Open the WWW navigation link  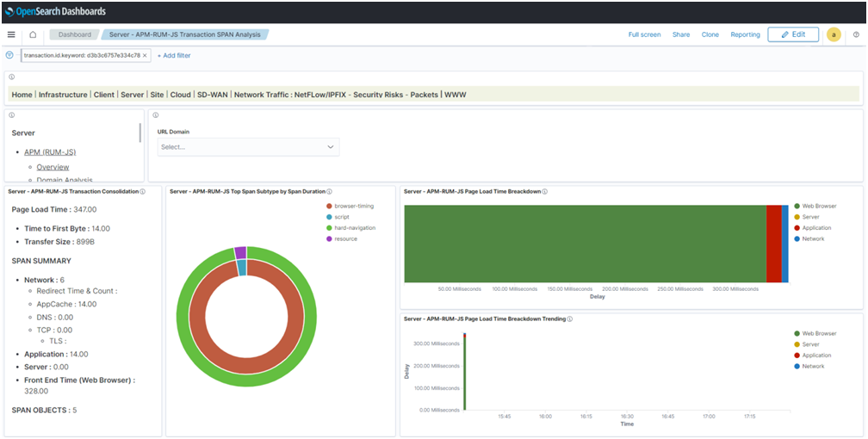click(x=455, y=95)
